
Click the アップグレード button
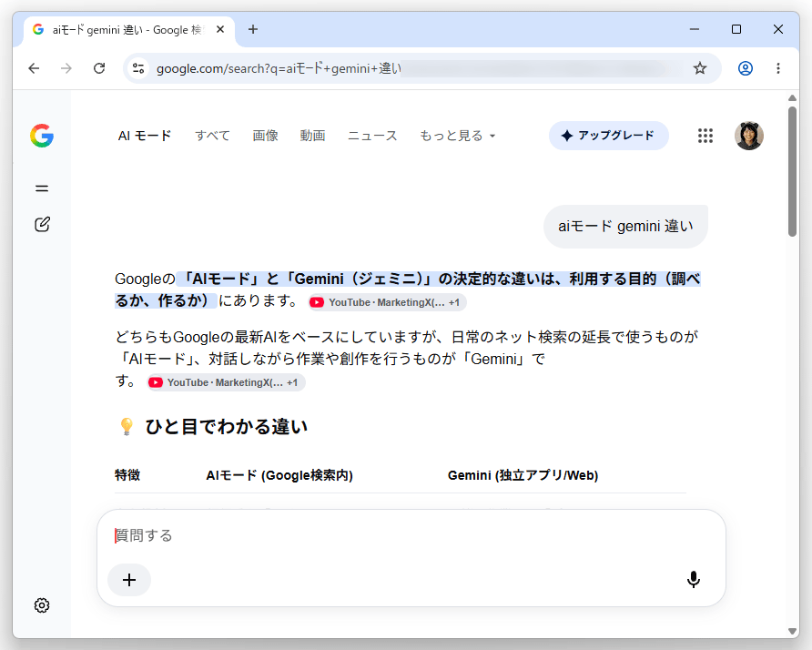pos(608,136)
